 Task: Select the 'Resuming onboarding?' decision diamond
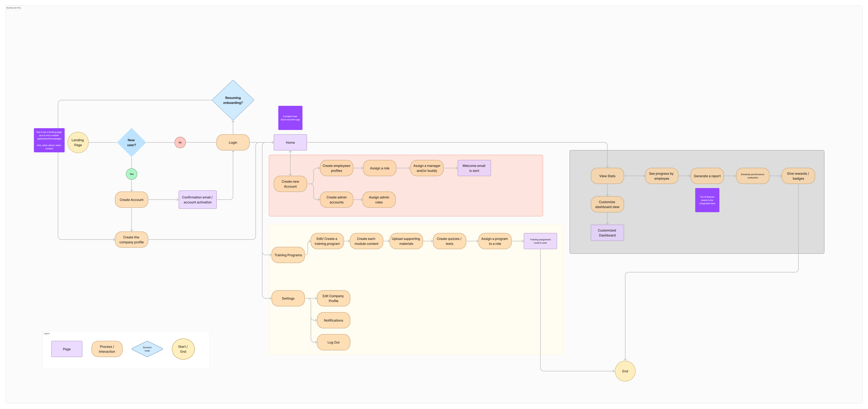[x=233, y=100]
